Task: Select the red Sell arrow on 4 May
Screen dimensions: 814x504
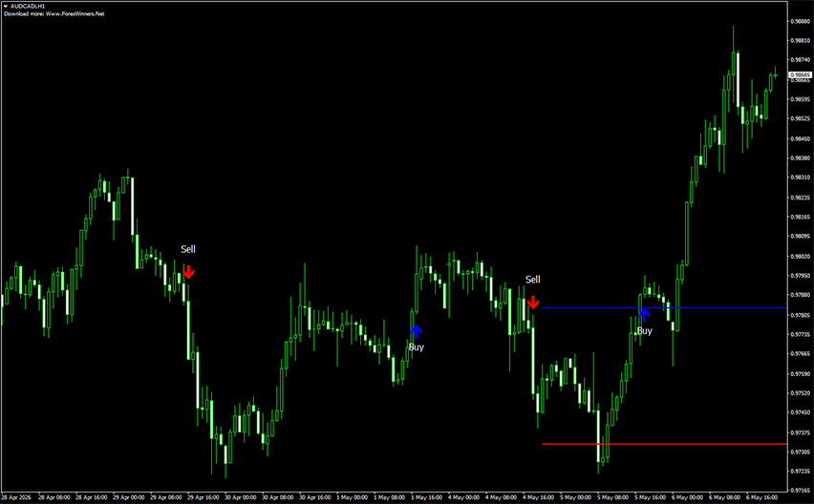Action: tap(533, 302)
